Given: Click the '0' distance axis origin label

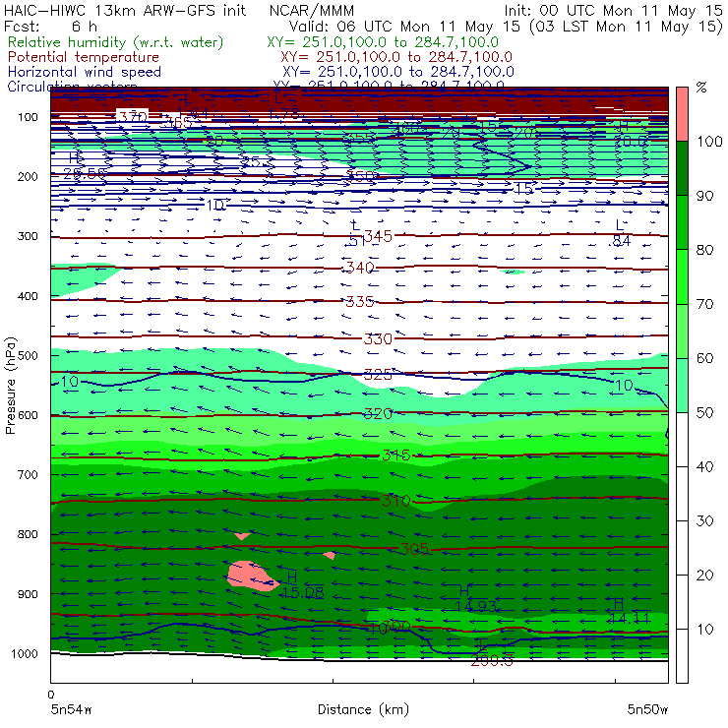Looking at the screenshot, I should 51,695.
